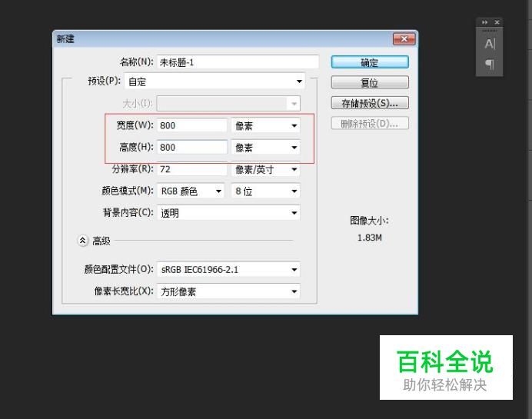Open the 颜色配置文件 dropdown sRGB
Image resolution: width=532 pixels, height=419 pixels.
228,270
